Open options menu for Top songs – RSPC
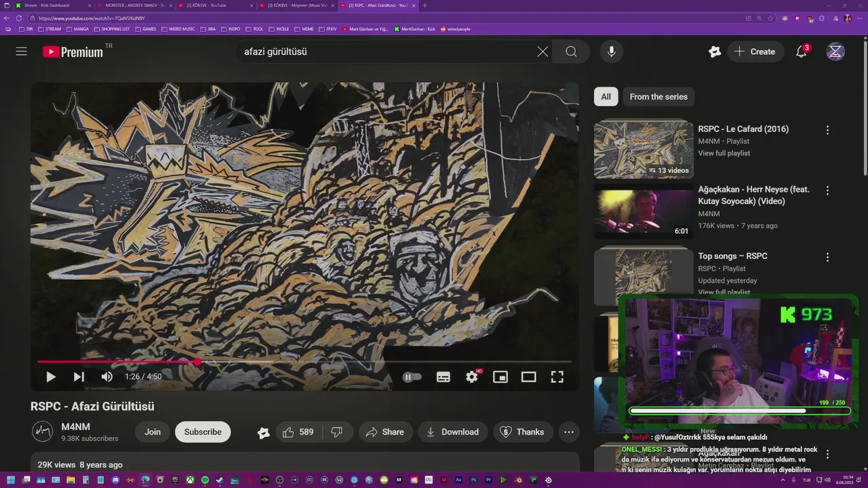Screen dimensions: 868x488 (x=827, y=258)
